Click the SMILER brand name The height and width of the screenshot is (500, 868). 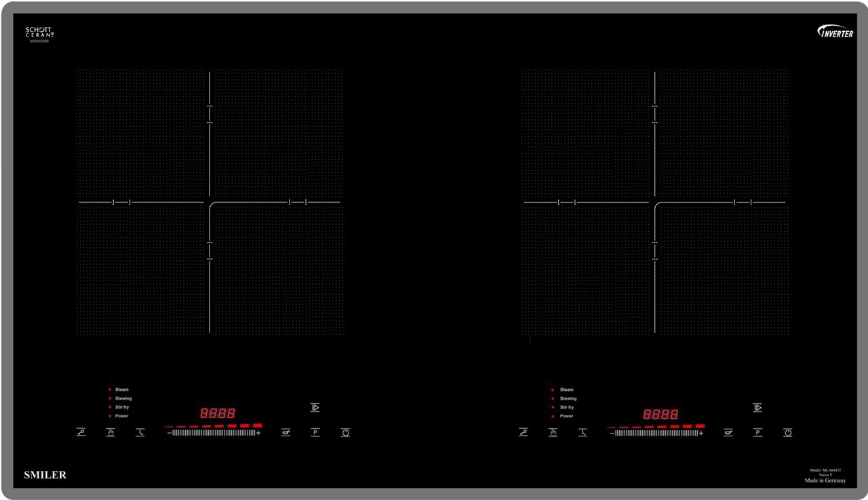[45, 475]
